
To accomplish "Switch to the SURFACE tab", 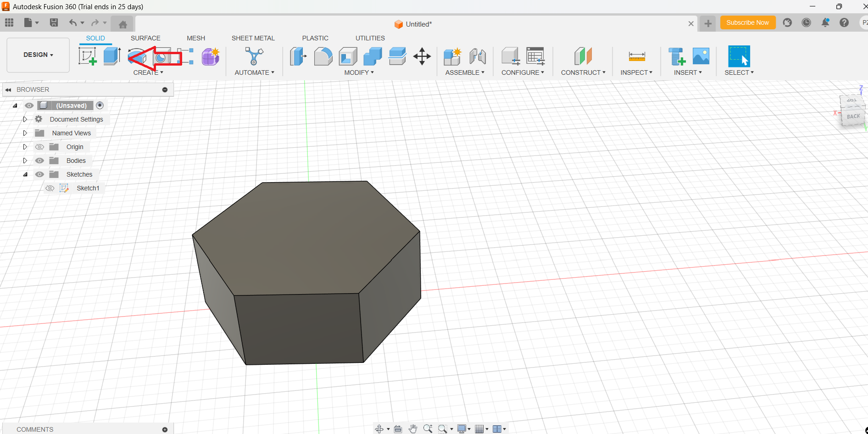I will 145,38.
